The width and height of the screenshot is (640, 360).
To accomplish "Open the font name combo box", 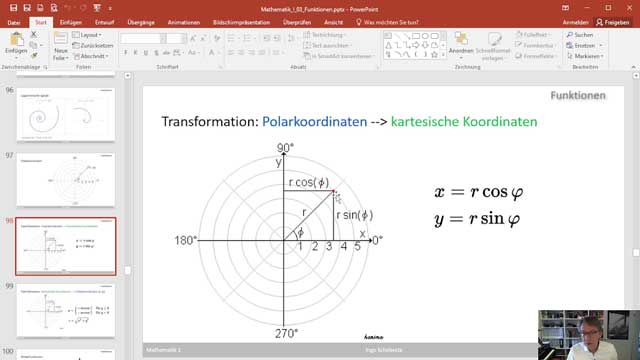I will point(142,38).
